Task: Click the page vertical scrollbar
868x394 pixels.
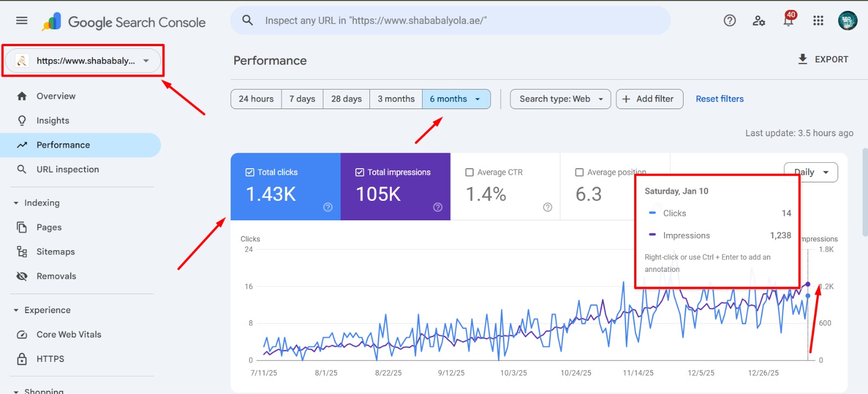Action: click(865, 195)
